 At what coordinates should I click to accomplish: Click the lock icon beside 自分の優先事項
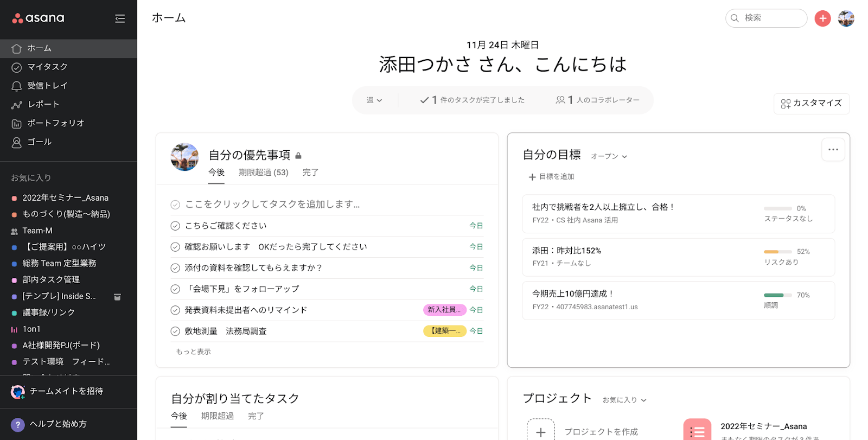click(298, 156)
